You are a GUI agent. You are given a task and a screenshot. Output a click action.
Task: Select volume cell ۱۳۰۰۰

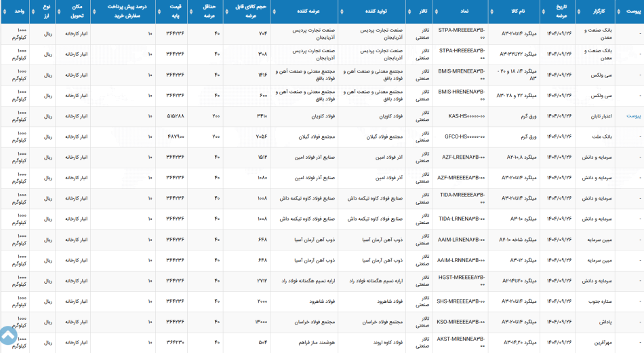pos(247,322)
